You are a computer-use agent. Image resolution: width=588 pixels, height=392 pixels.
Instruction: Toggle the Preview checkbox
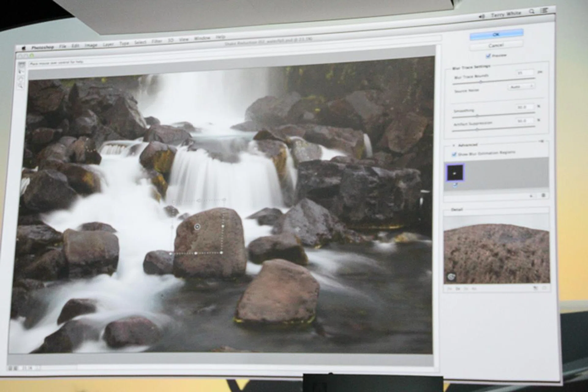click(x=488, y=55)
